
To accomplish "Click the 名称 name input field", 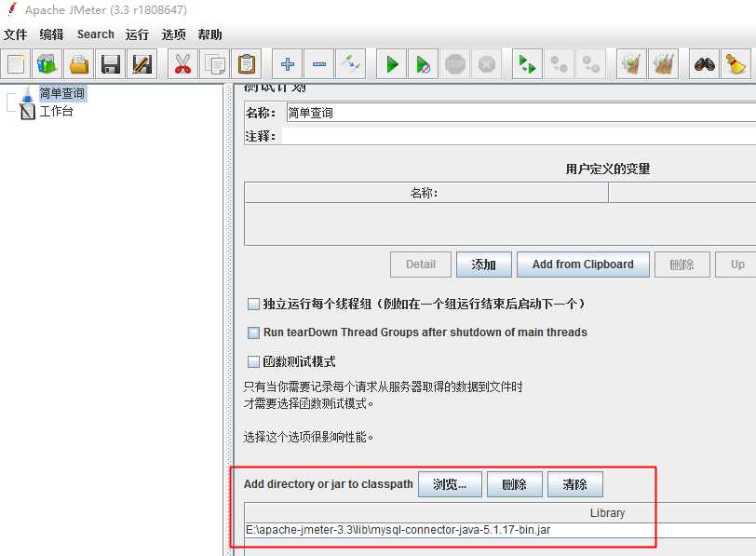I will [521, 113].
